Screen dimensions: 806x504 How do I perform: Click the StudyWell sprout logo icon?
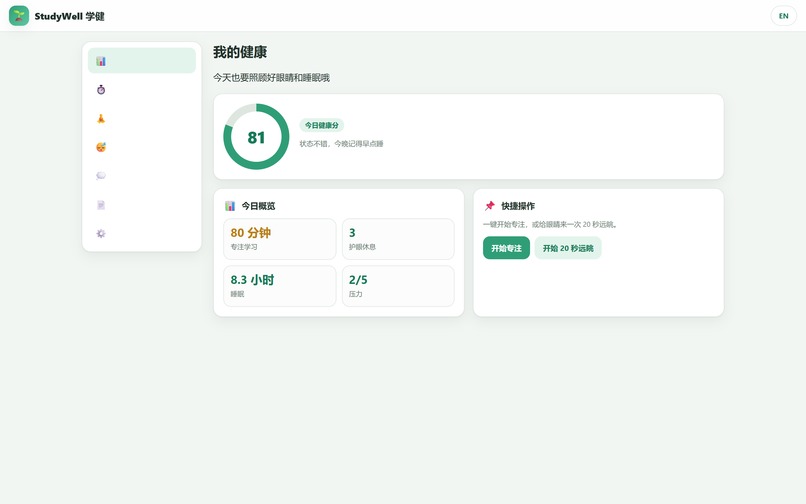(19, 16)
